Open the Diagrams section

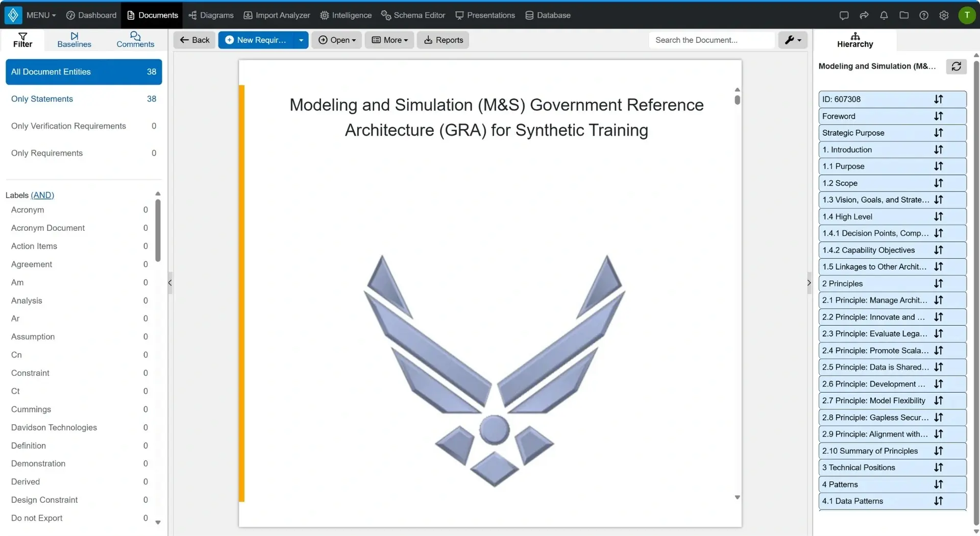[211, 15]
